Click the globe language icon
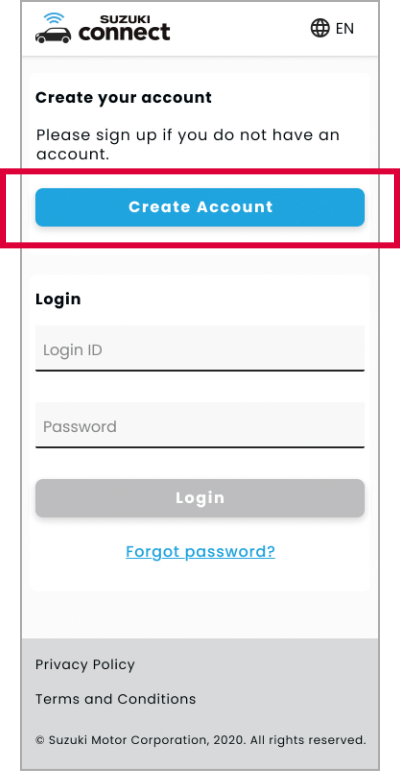Screen dimensions: 400x771 320,28
